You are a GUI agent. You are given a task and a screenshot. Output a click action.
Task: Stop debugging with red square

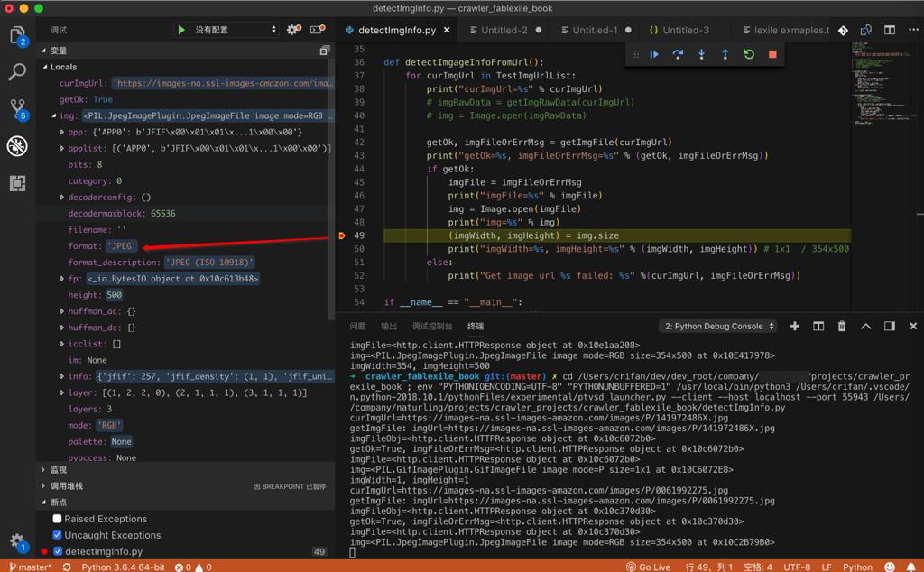tap(772, 54)
